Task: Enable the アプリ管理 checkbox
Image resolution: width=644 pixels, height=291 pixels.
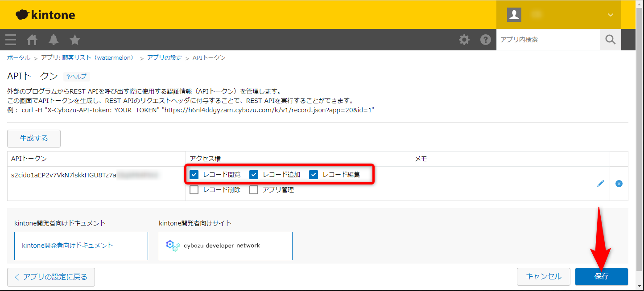Action: (254, 190)
